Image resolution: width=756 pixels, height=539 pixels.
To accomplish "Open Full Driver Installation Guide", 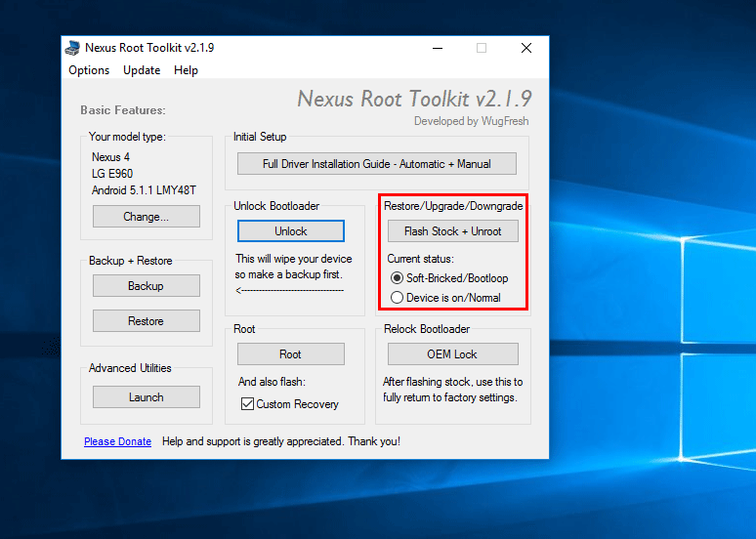I will 376,164.
